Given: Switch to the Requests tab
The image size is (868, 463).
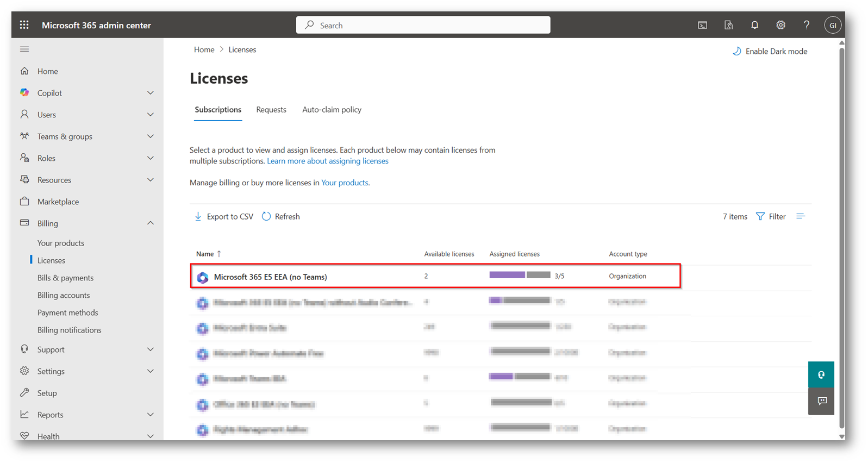Looking at the screenshot, I should 271,110.
